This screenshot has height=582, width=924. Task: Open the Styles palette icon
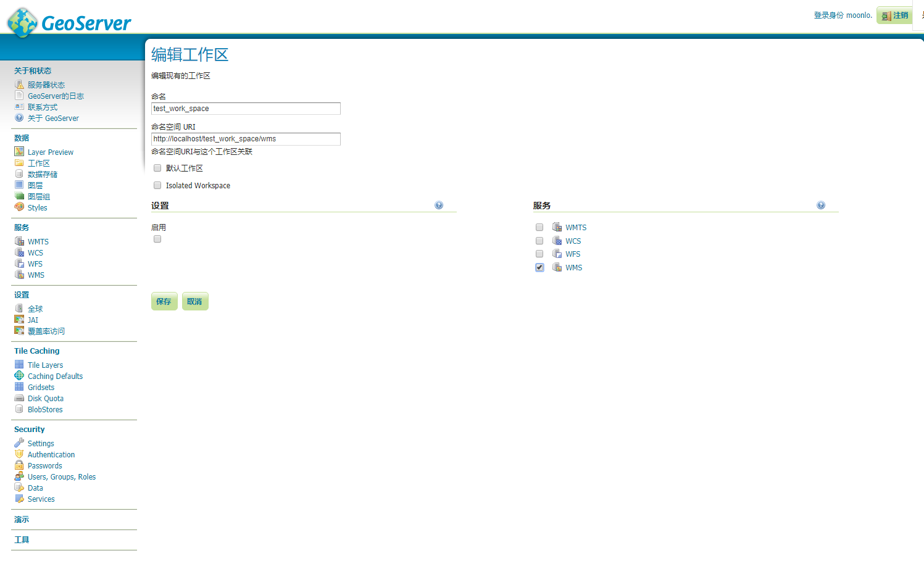pos(19,207)
